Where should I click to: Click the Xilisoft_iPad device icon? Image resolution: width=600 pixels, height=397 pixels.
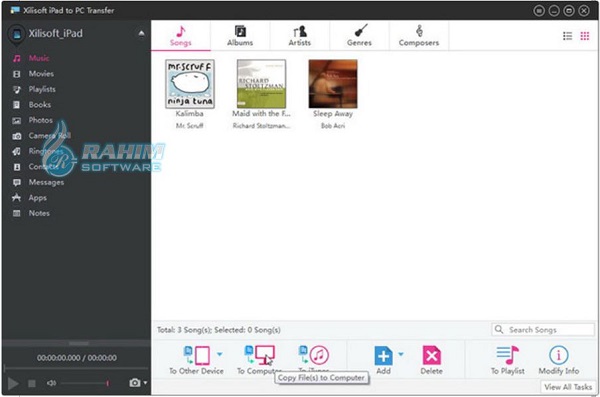click(16, 35)
